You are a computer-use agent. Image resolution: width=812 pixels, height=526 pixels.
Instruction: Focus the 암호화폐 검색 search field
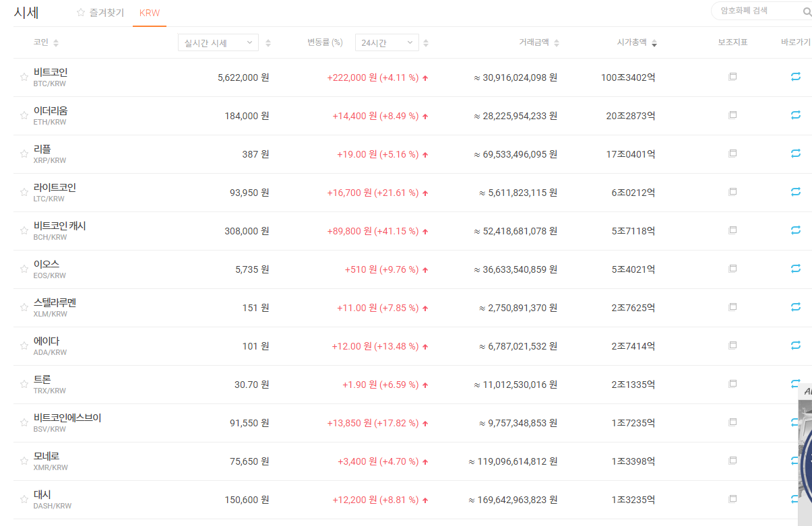(755, 11)
